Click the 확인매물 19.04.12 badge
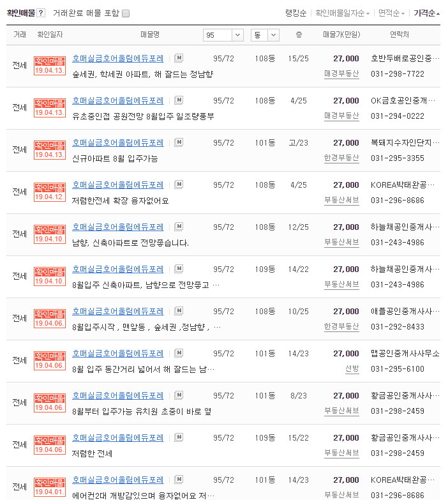 point(50,192)
